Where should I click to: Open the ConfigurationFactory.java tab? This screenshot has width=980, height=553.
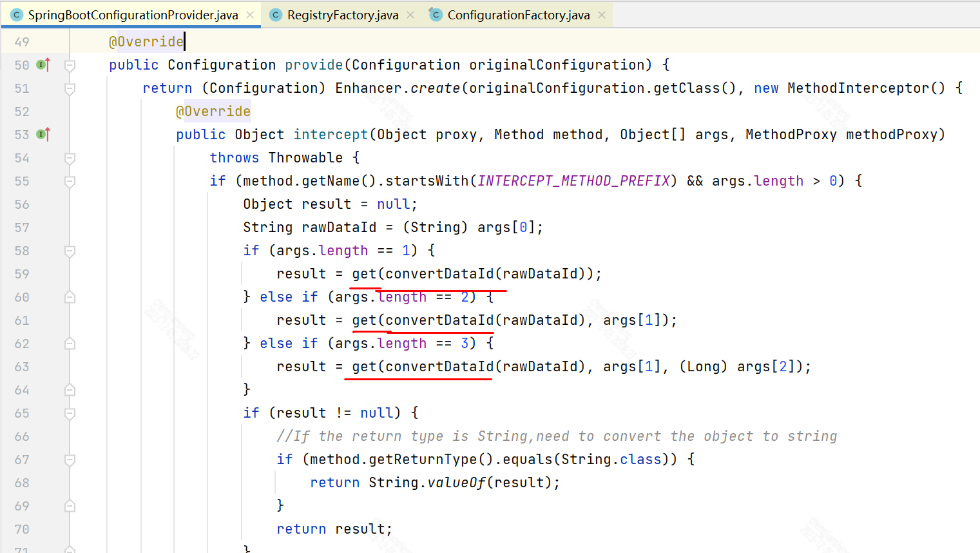[519, 15]
